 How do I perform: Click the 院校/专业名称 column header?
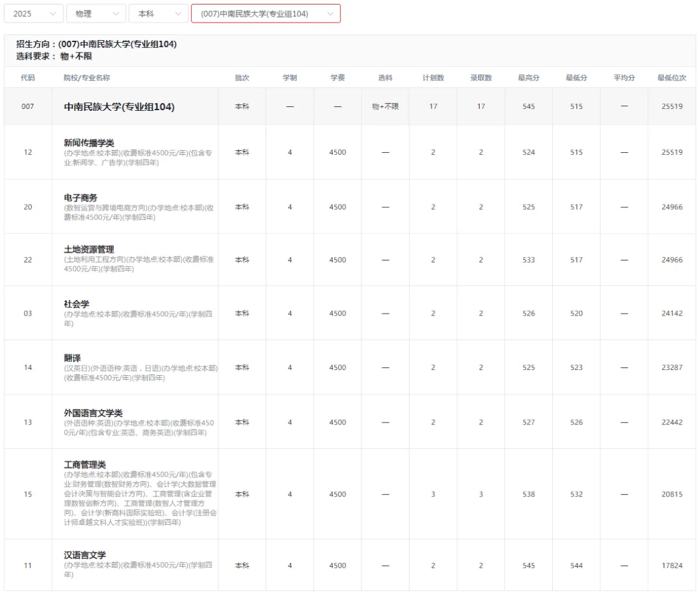[87, 78]
